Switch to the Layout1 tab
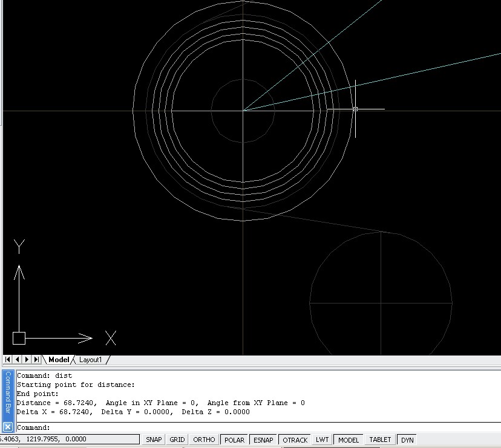The width and height of the screenshot is (501, 448). [x=91, y=360]
